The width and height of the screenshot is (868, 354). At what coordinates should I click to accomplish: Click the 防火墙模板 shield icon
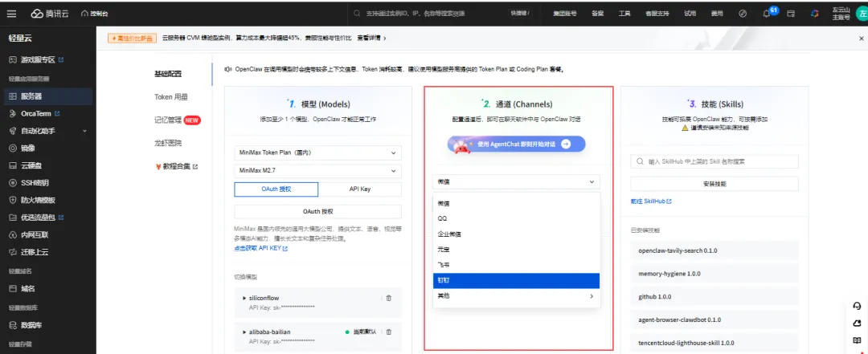pos(13,200)
